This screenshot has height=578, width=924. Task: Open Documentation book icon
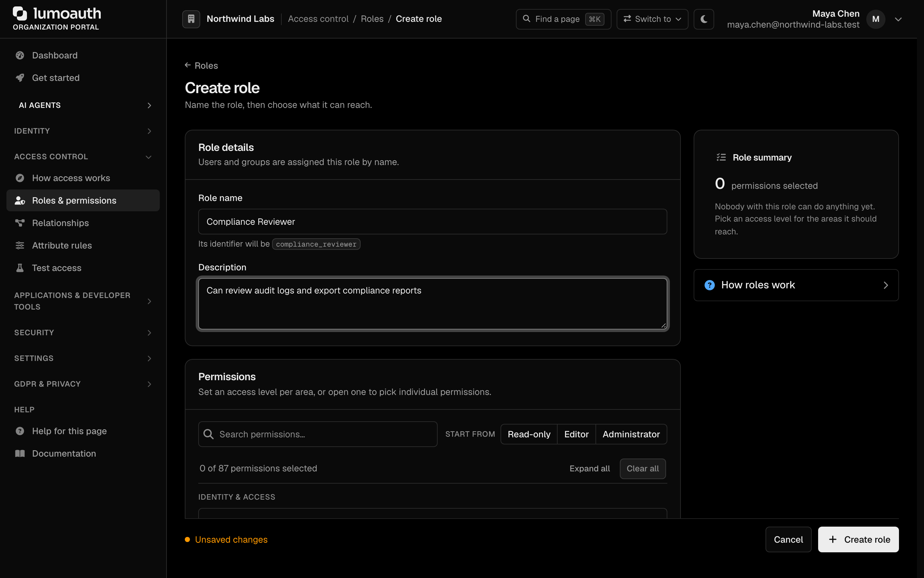point(20,453)
